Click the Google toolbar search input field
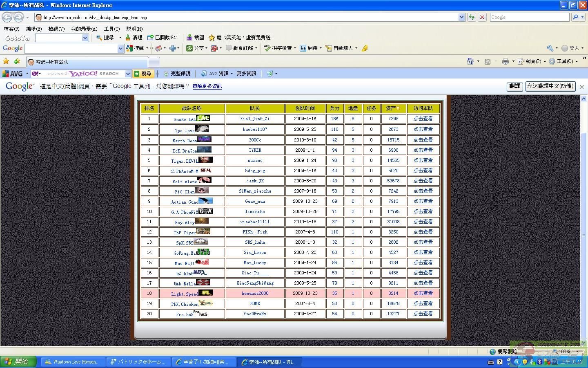Screen dimensions: 588x368 (71, 49)
